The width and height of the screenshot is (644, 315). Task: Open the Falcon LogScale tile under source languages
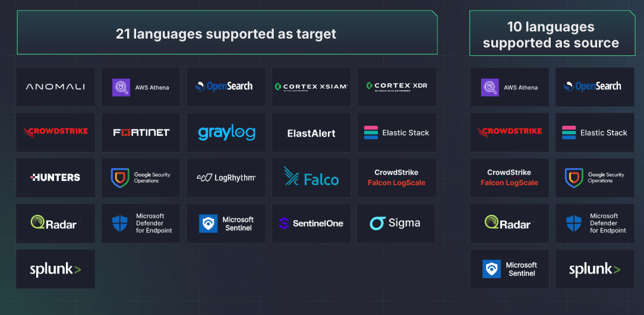pyautogui.click(x=509, y=178)
